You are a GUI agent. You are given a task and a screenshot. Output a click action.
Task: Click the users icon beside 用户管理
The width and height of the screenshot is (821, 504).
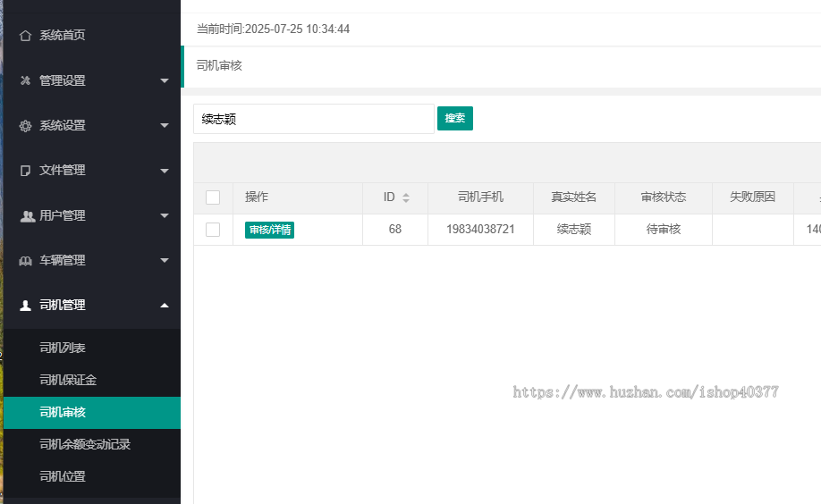tap(26, 215)
